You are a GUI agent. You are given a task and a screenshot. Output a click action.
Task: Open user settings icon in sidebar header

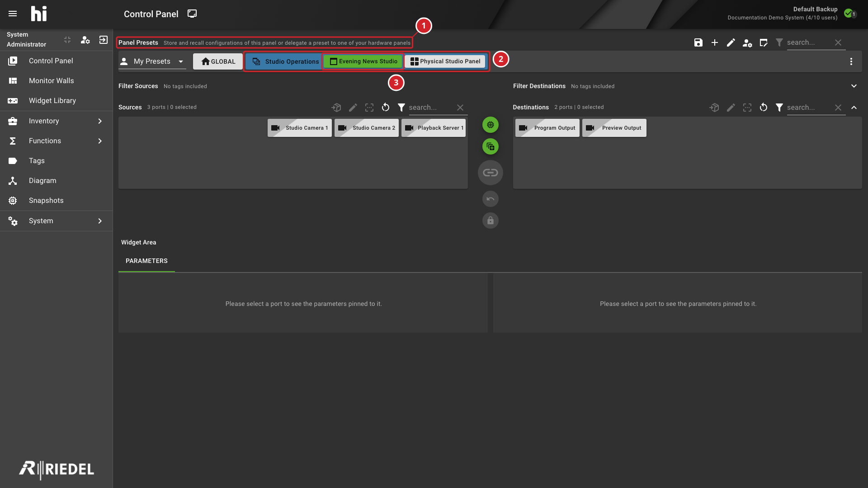pos(85,40)
